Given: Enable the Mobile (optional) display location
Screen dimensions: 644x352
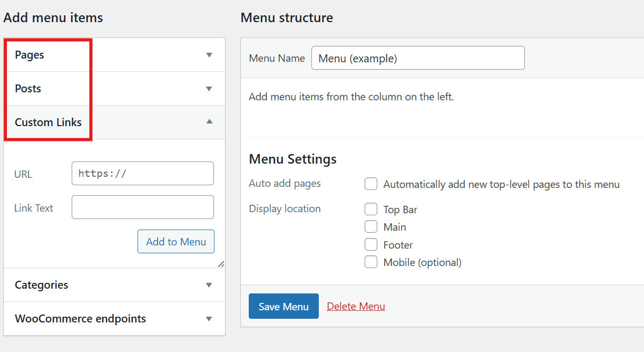Looking at the screenshot, I should coord(371,262).
